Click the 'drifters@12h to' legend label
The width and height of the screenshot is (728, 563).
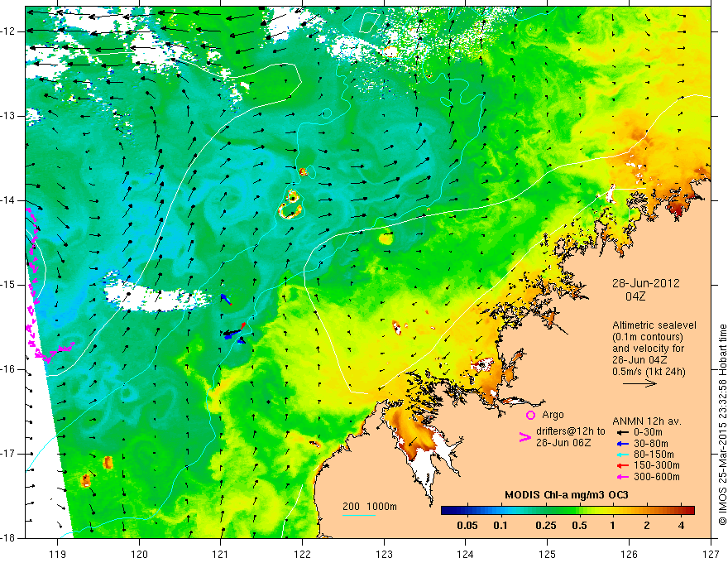tap(571, 431)
